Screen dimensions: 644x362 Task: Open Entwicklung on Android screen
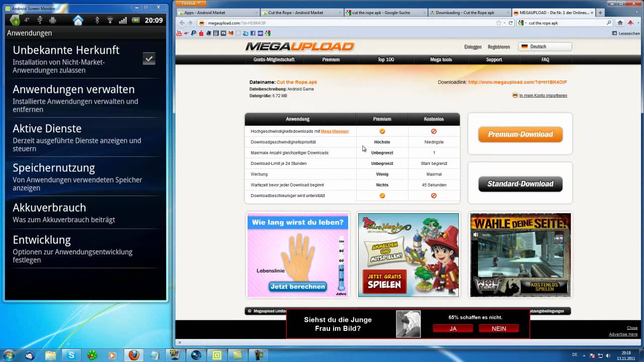[x=86, y=248]
